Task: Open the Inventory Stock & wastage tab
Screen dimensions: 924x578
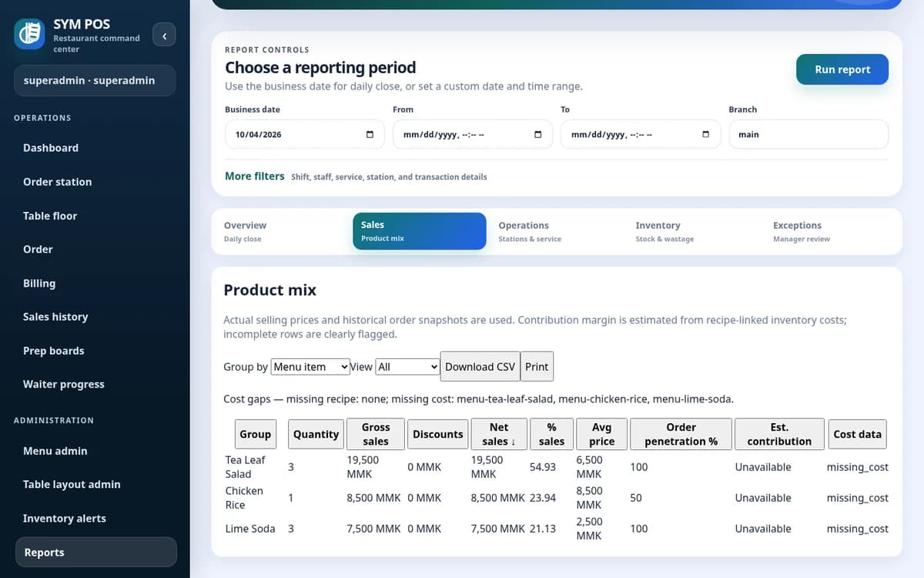Action: (694, 231)
